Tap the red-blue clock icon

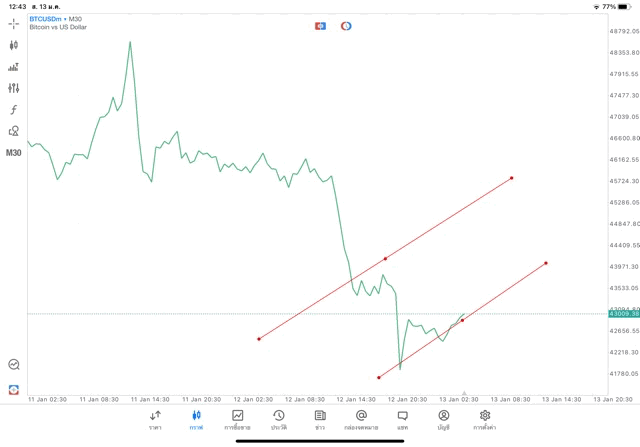pyautogui.click(x=346, y=25)
